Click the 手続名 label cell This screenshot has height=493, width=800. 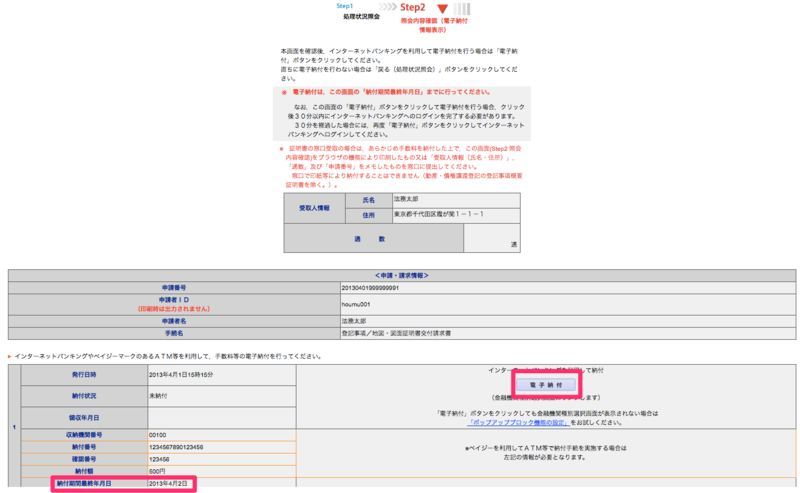click(174, 333)
